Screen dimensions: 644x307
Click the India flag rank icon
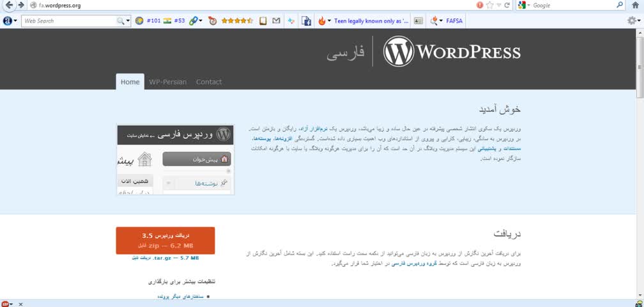(x=167, y=21)
